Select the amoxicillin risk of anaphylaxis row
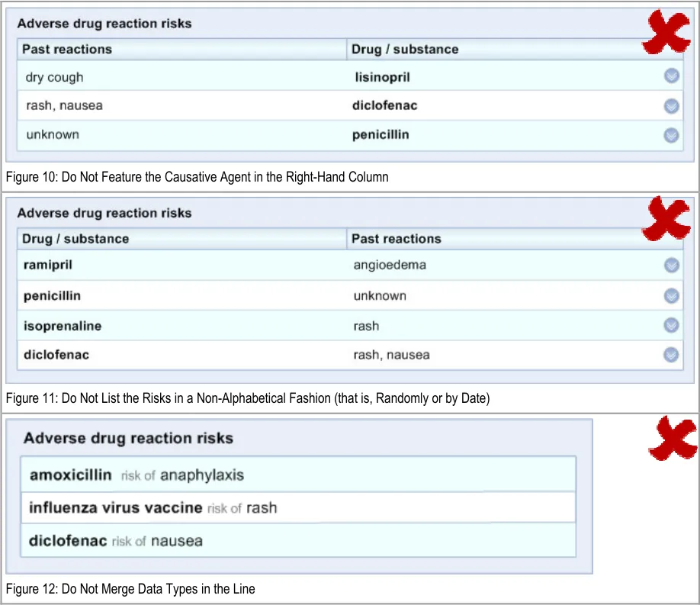 point(297,475)
